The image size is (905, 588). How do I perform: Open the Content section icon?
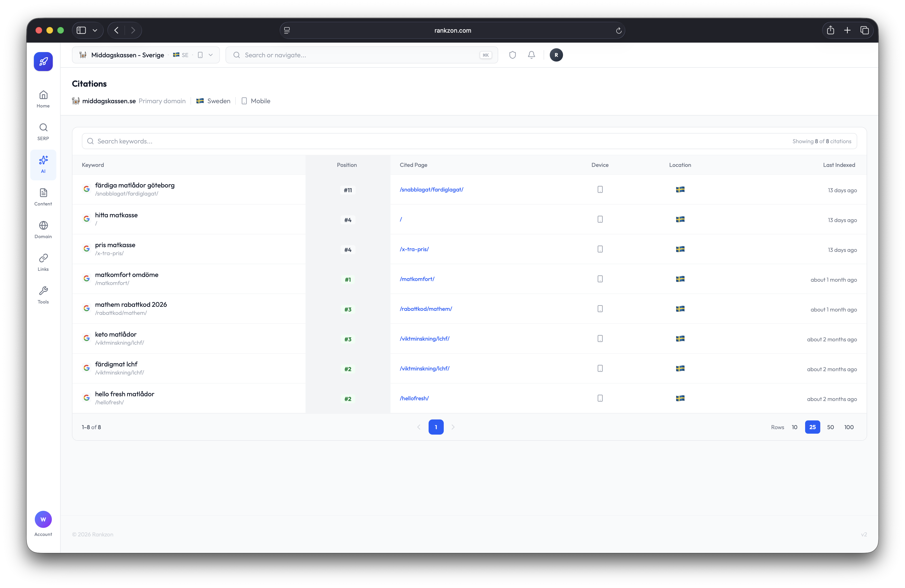(43, 193)
